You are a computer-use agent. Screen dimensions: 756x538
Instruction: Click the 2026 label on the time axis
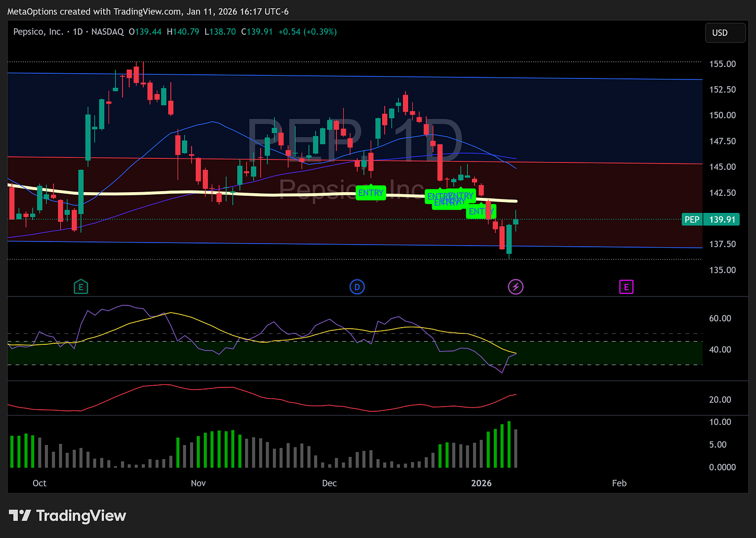tap(481, 482)
